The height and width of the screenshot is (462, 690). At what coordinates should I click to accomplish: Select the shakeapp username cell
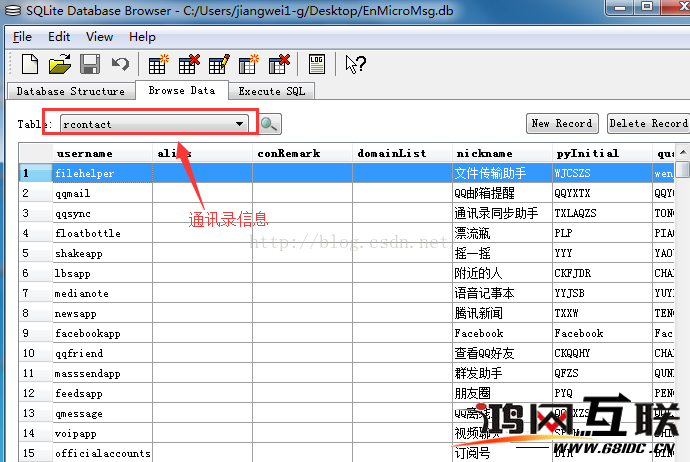[103, 253]
